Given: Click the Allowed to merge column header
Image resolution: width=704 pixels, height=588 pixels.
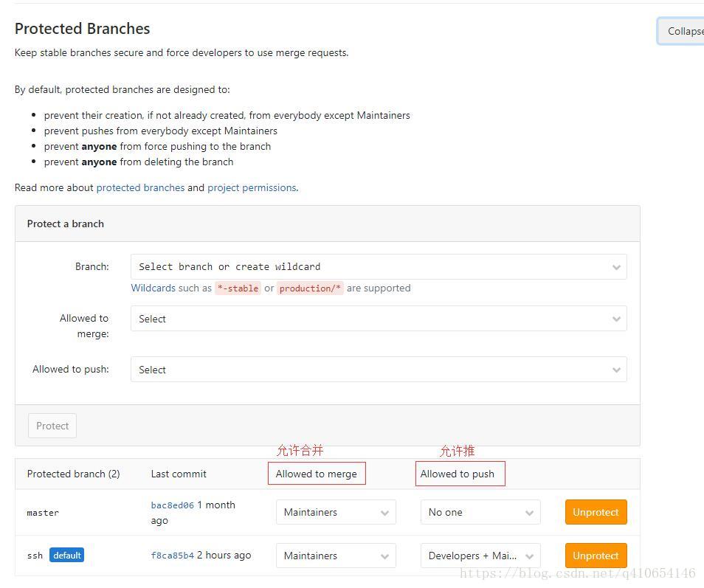Looking at the screenshot, I should [x=316, y=474].
